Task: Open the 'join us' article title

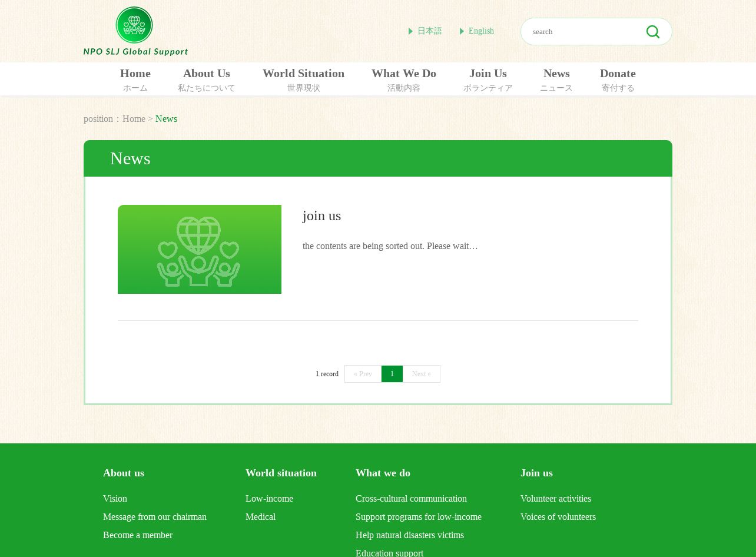Action: pyautogui.click(x=322, y=215)
